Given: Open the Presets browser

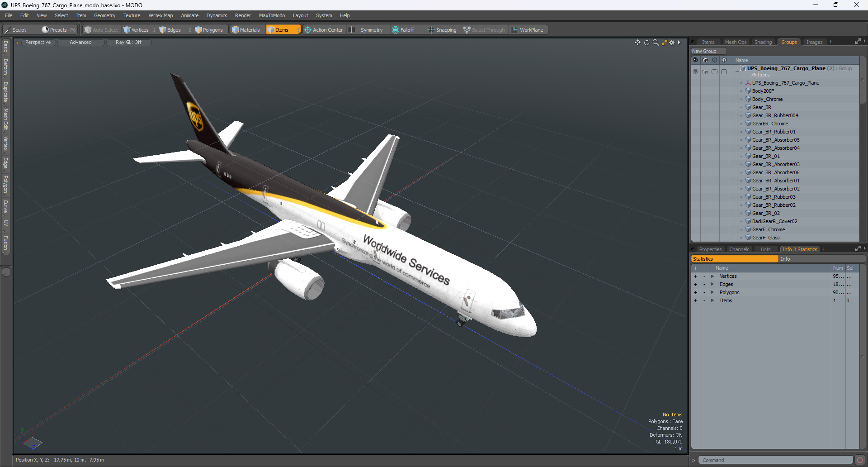Looking at the screenshot, I should coord(59,30).
